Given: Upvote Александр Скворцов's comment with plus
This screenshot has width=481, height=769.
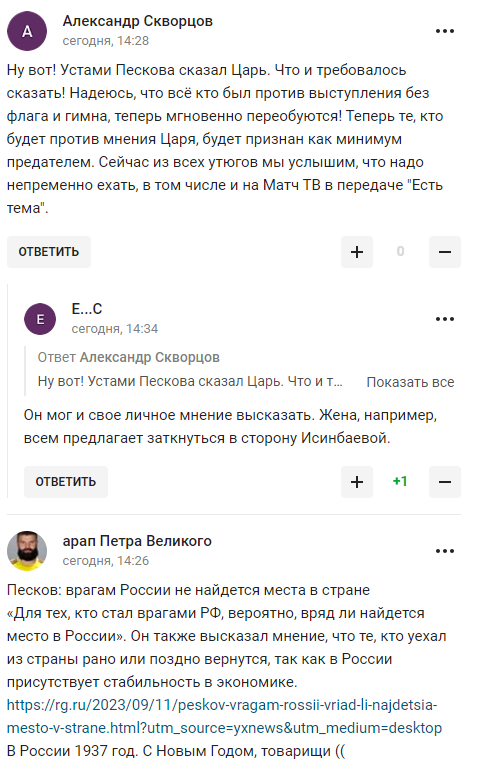Looking at the screenshot, I should [357, 252].
